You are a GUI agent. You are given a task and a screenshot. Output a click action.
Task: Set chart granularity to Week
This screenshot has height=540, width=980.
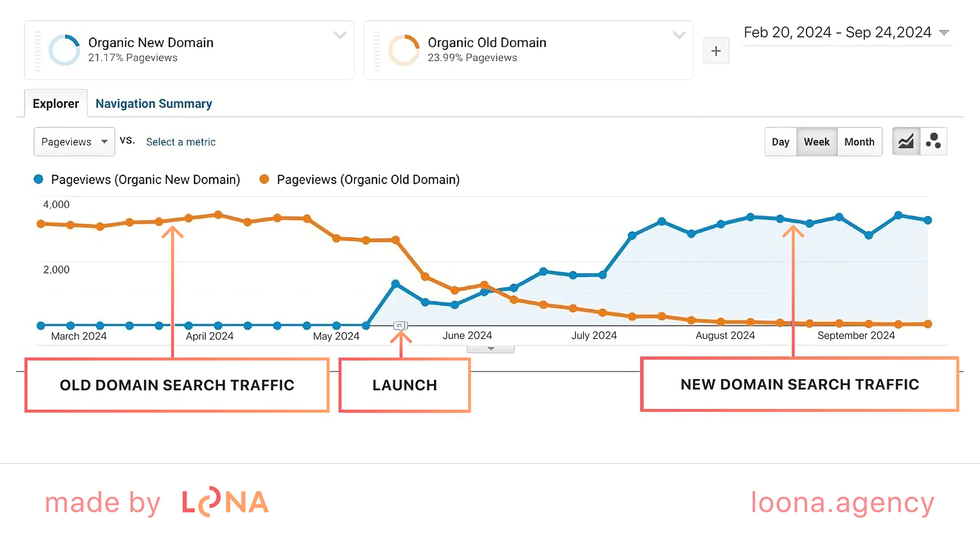pos(816,142)
